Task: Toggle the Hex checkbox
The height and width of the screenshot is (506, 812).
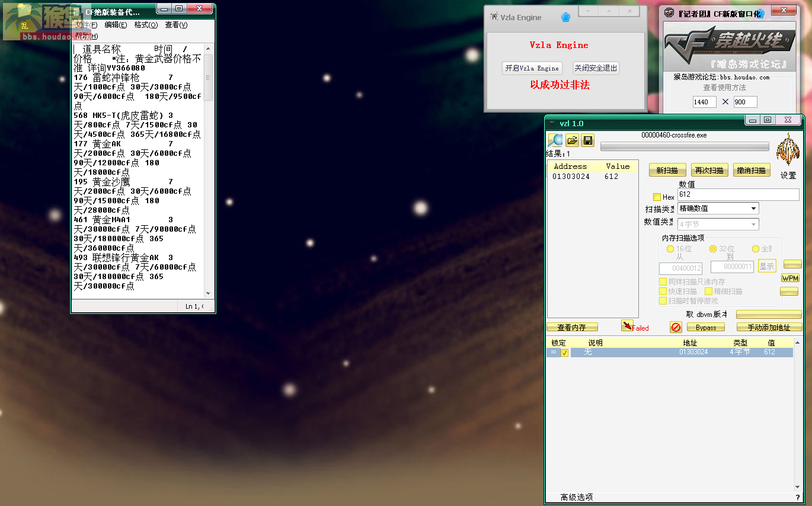Action: (657, 197)
